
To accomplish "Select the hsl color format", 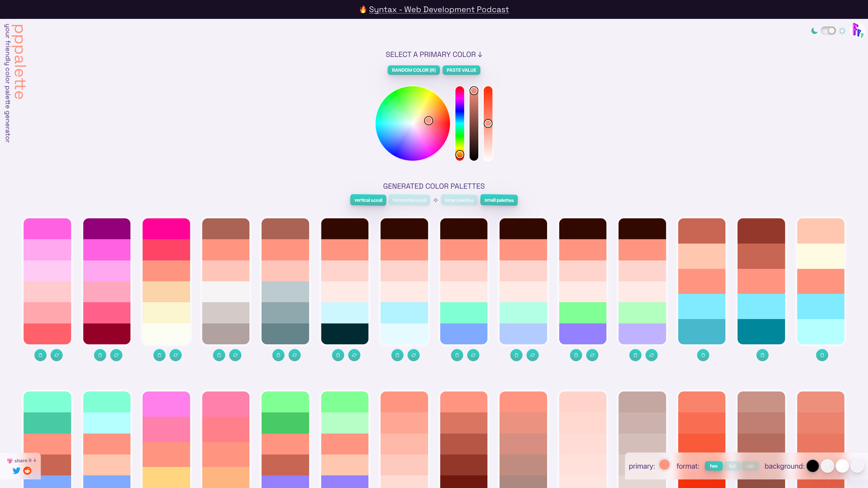I will (x=732, y=466).
